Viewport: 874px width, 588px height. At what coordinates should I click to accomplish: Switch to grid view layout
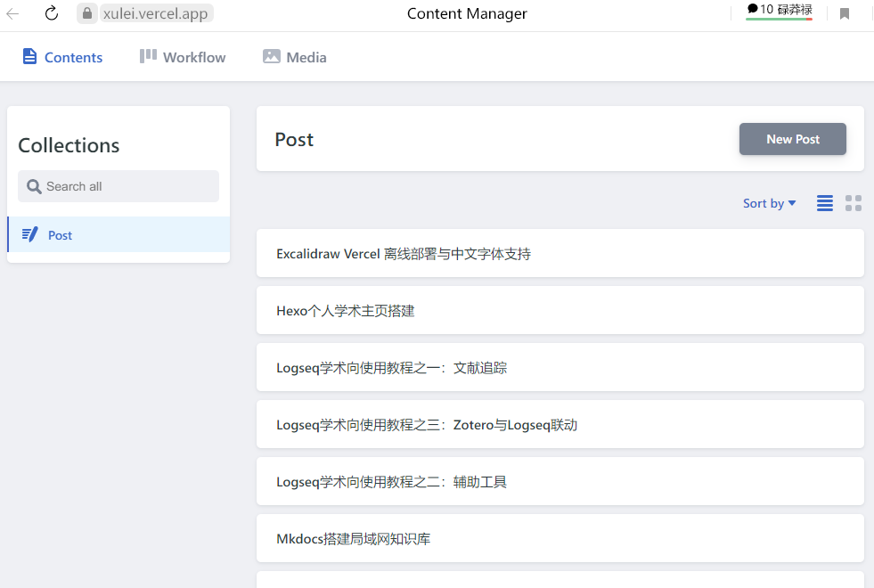pos(854,203)
